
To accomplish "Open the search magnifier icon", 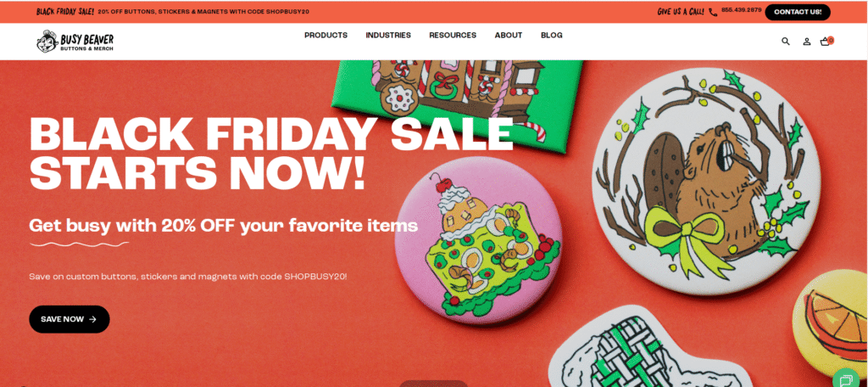I will coord(786,41).
